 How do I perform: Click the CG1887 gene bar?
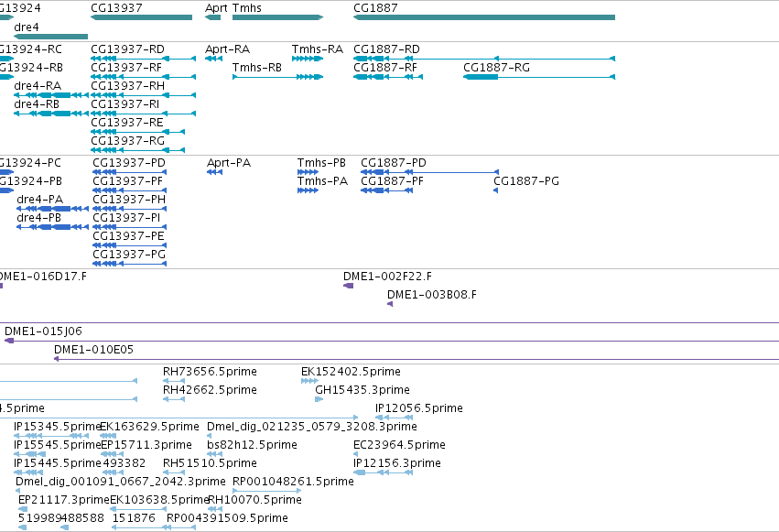point(484,17)
